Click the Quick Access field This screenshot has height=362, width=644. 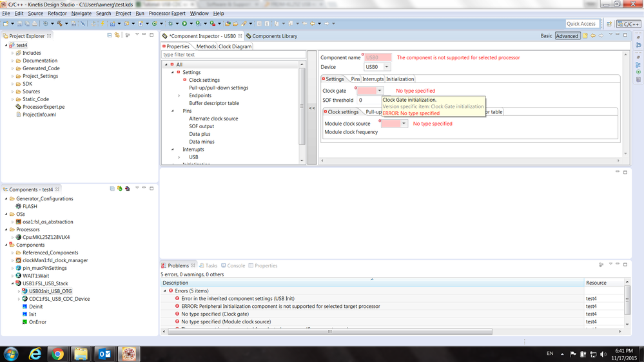click(582, 24)
